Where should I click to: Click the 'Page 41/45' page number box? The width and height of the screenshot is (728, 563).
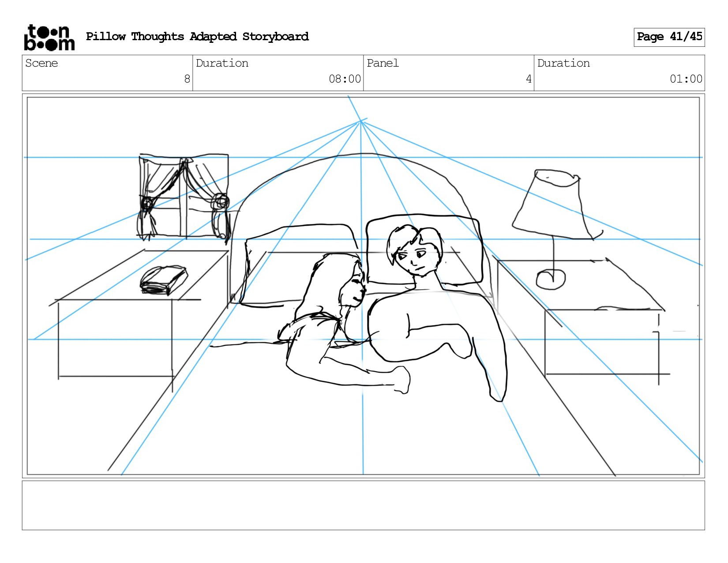tap(669, 37)
